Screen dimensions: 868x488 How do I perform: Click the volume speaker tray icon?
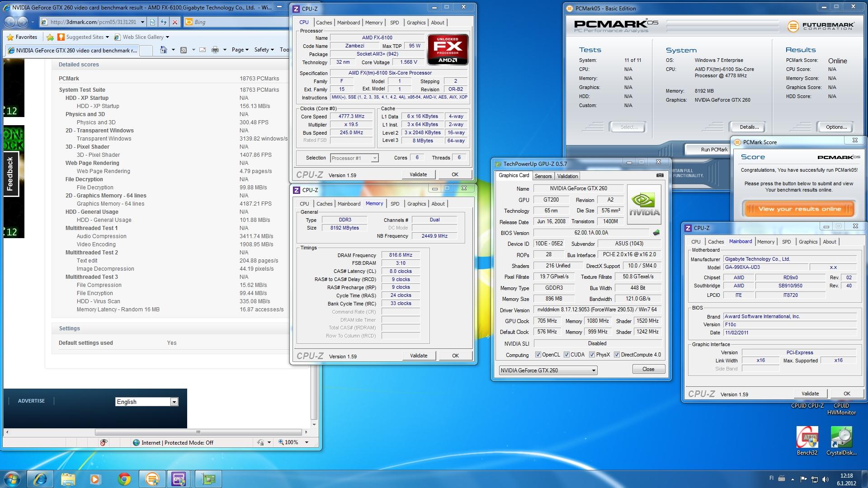pyautogui.click(x=826, y=479)
